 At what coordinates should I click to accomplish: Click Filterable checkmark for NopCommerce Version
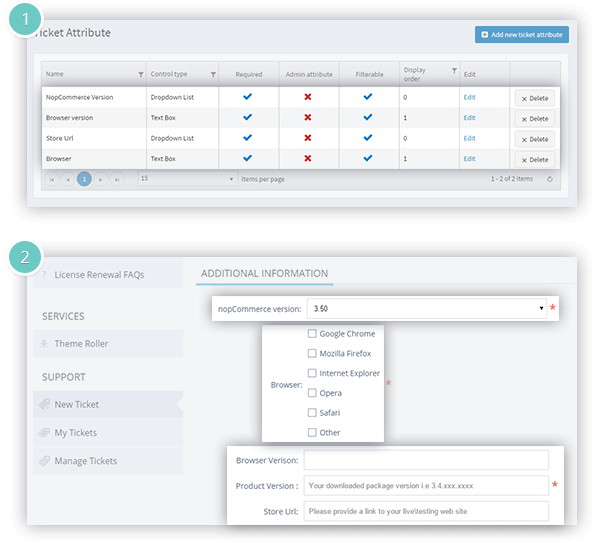368,97
